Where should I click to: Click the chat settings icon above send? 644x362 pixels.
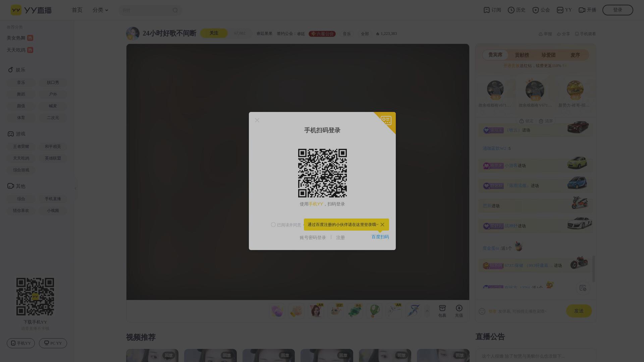(x=583, y=288)
